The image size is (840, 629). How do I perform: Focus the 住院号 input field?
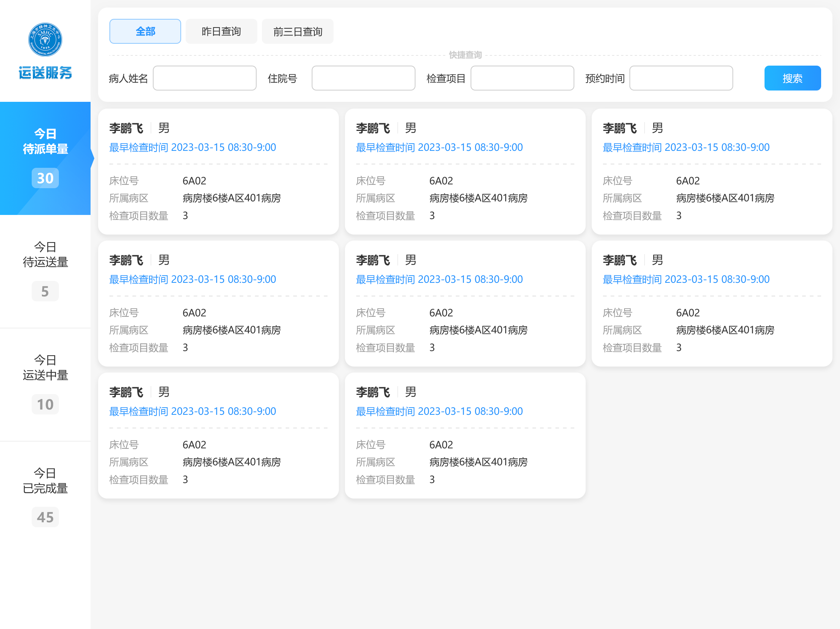[363, 78]
